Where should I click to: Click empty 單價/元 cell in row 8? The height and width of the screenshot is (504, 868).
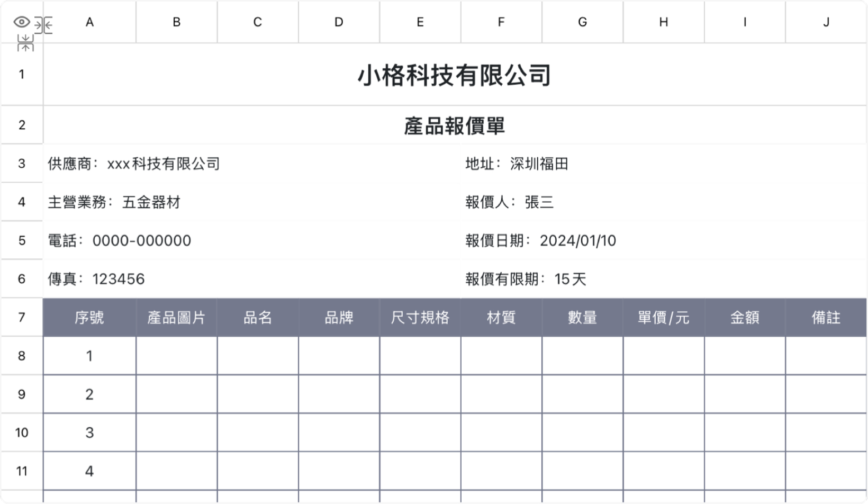click(x=664, y=356)
